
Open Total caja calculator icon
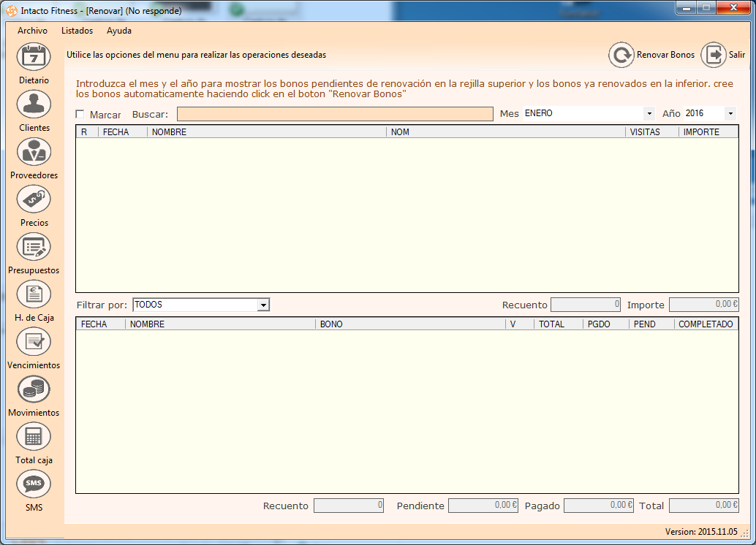tap(34, 437)
